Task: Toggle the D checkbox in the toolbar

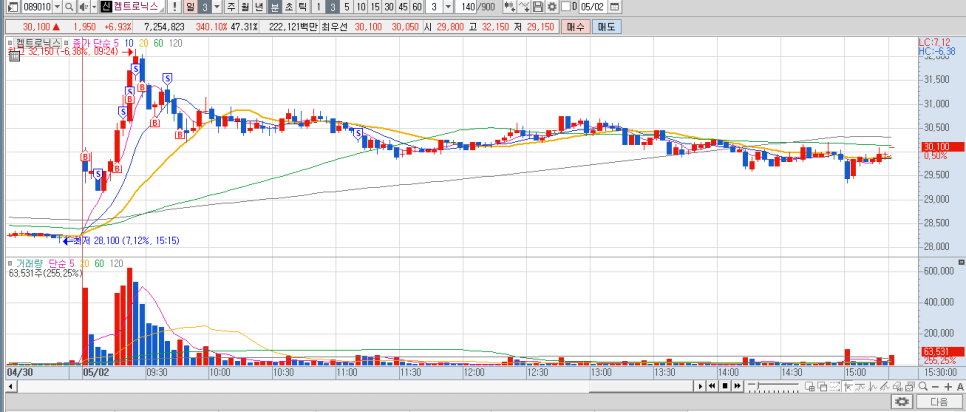Action: click(x=566, y=7)
